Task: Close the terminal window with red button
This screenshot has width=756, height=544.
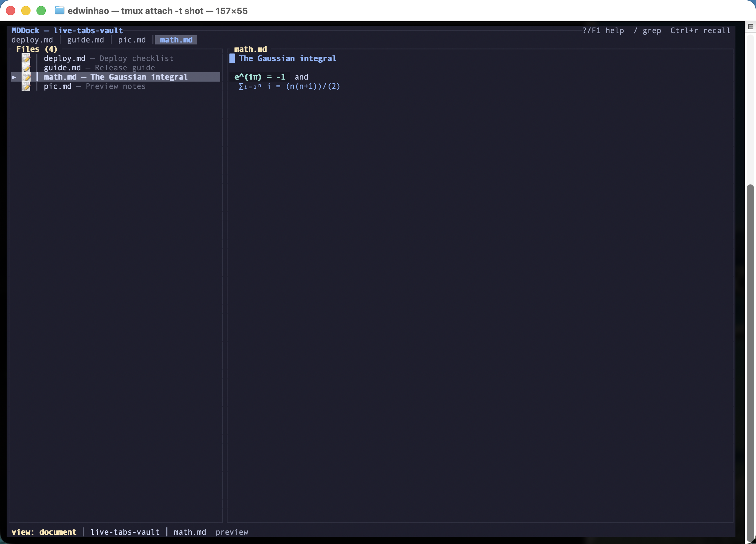Action: pyautogui.click(x=11, y=11)
